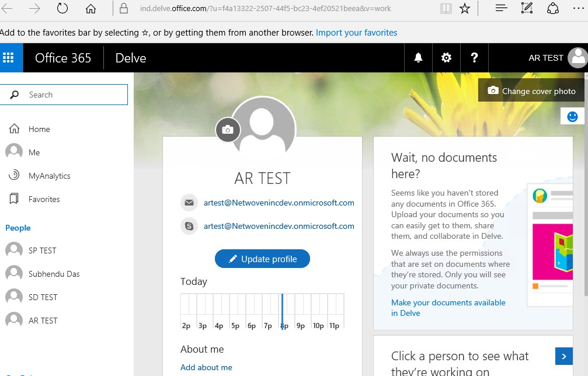The width and height of the screenshot is (588, 376).
Task: Import your favorites link
Action: [x=356, y=33]
